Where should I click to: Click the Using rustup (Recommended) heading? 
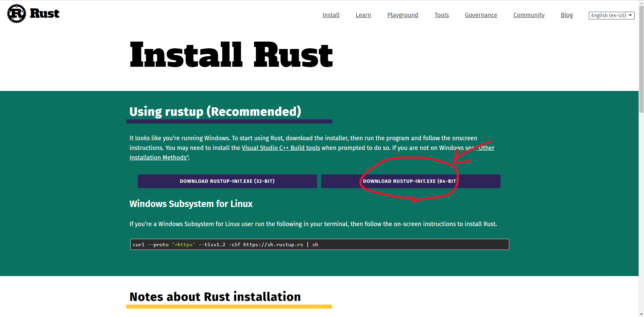pyautogui.click(x=215, y=111)
